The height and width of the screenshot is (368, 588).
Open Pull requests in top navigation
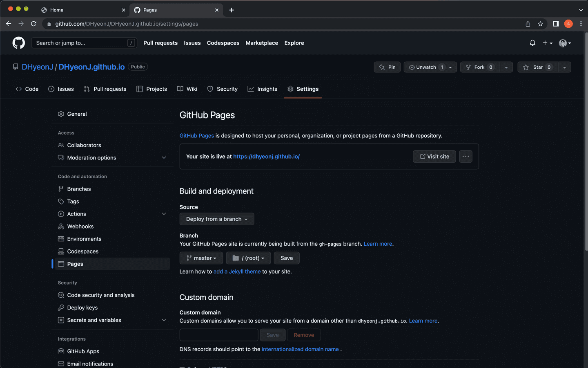coord(160,43)
